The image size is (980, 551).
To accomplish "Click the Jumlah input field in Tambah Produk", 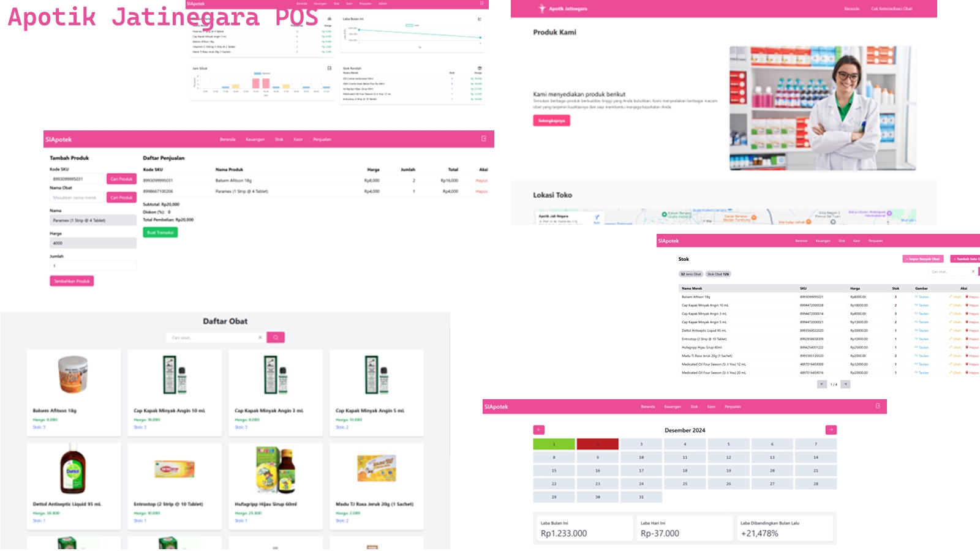I will tap(92, 266).
